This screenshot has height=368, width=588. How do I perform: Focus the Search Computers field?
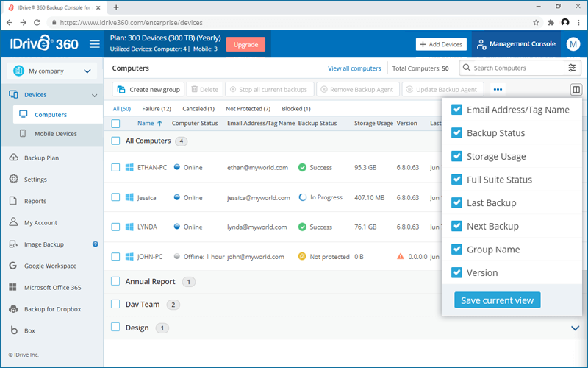click(512, 68)
